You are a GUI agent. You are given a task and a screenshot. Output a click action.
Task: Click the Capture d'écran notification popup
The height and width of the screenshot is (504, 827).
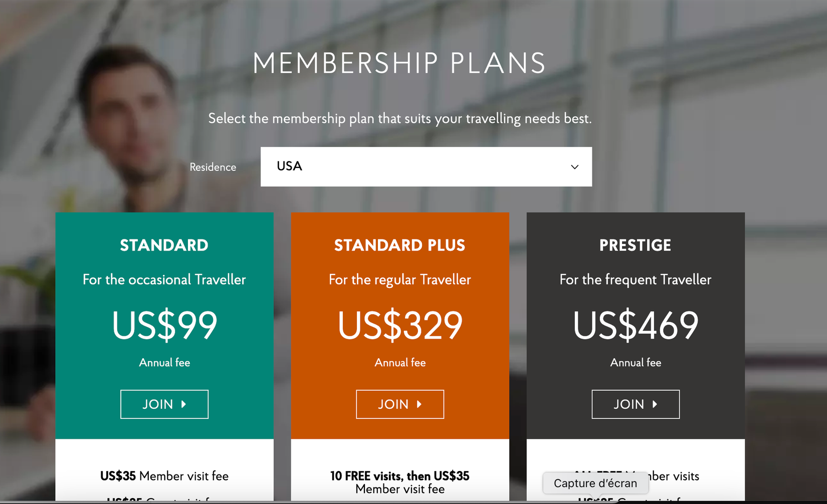point(594,482)
